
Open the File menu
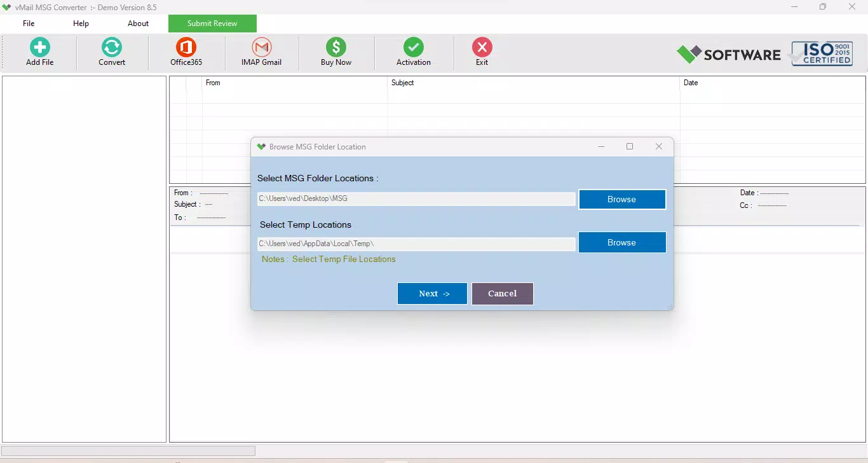coord(29,24)
